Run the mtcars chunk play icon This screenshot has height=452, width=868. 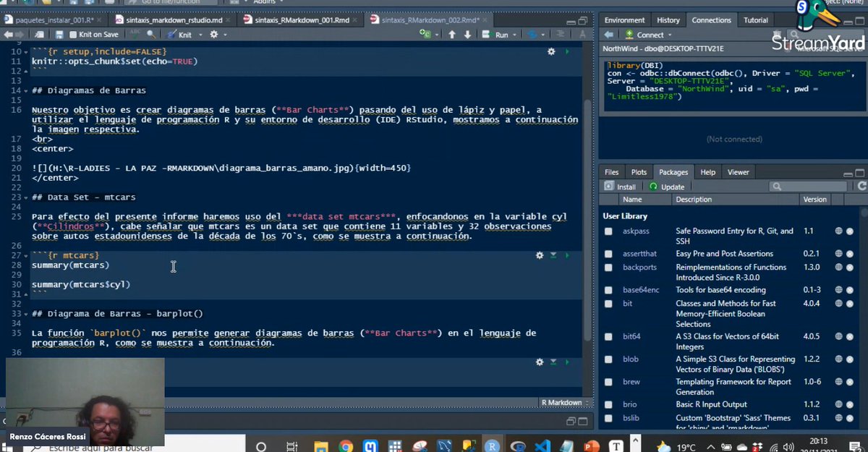(x=567, y=255)
